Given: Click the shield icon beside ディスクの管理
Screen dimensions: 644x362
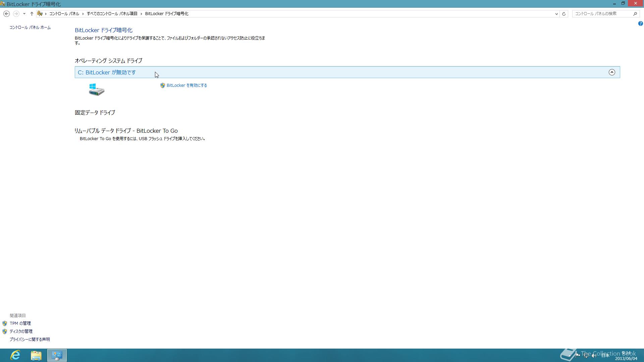Looking at the screenshot, I should point(5,331).
